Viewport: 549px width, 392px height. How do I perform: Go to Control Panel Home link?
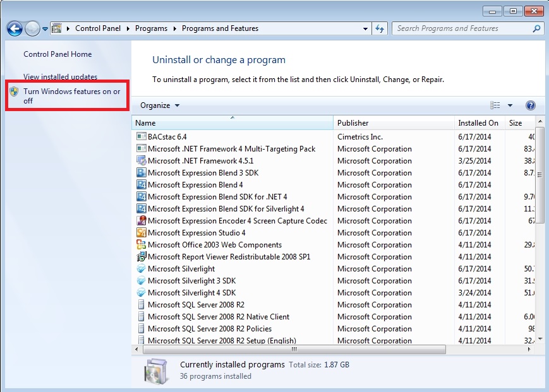pos(57,54)
